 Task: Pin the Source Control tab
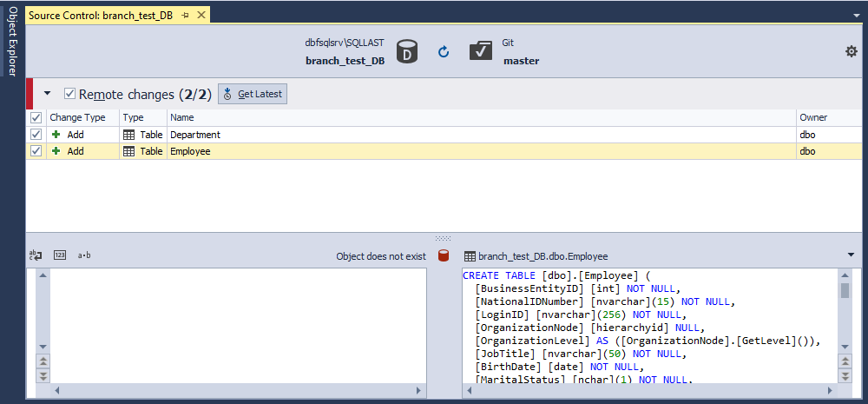pyautogui.click(x=186, y=16)
